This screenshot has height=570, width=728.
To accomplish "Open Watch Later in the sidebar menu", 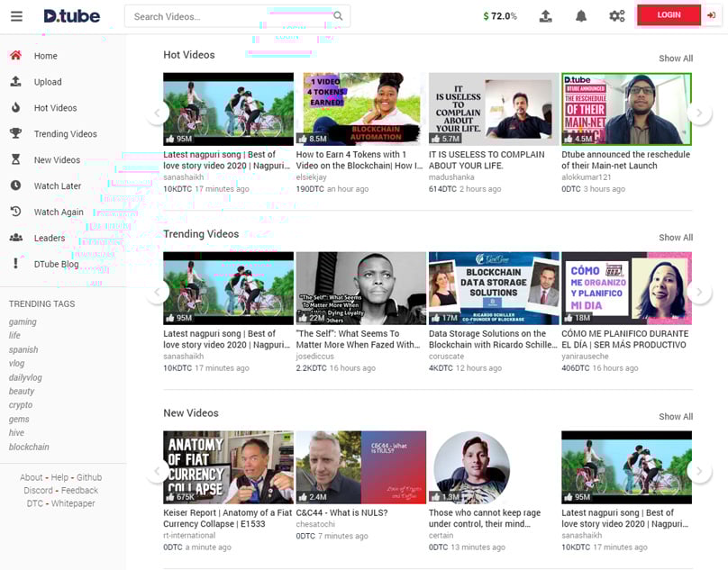I will pyautogui.click(x=58, y=185).
